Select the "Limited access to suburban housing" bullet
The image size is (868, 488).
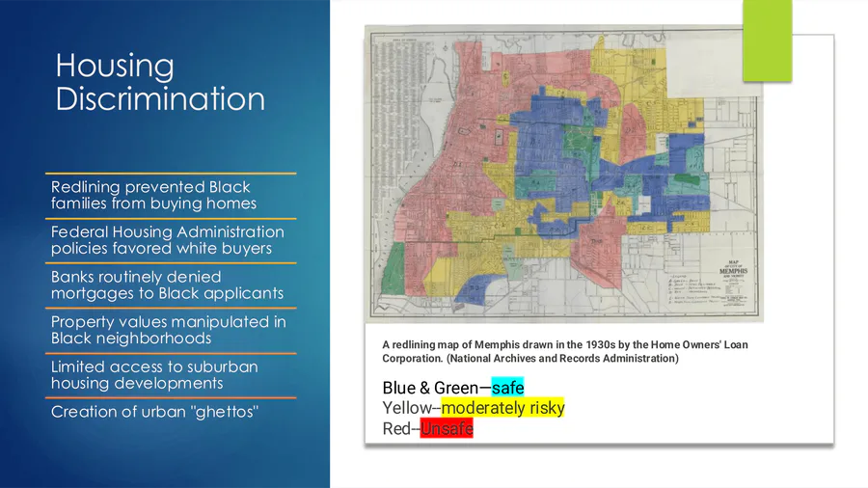(154, 375)
